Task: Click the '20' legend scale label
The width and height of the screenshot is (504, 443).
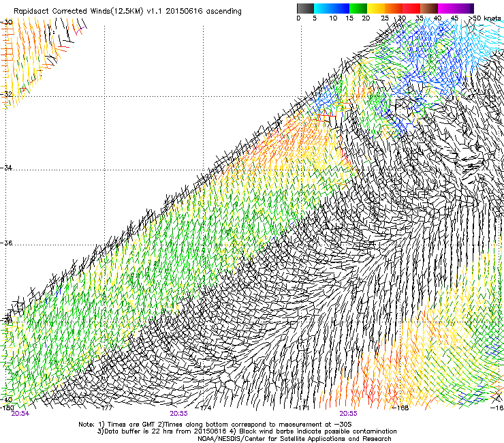Action: 366,18
